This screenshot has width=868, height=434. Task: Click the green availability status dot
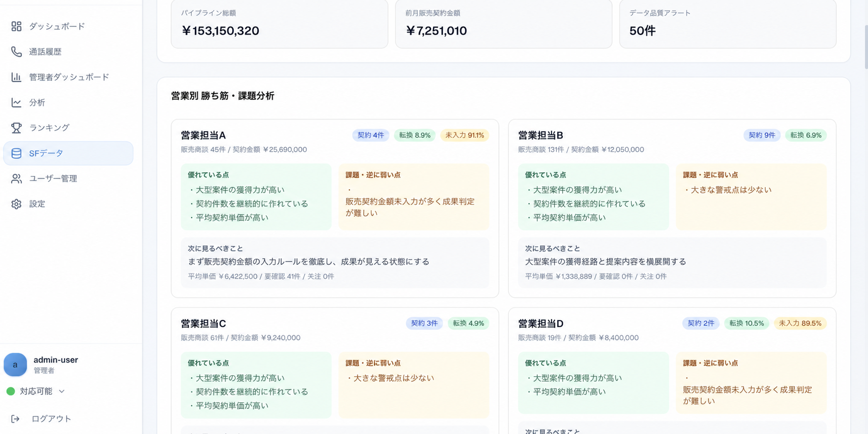click(11, 391)
